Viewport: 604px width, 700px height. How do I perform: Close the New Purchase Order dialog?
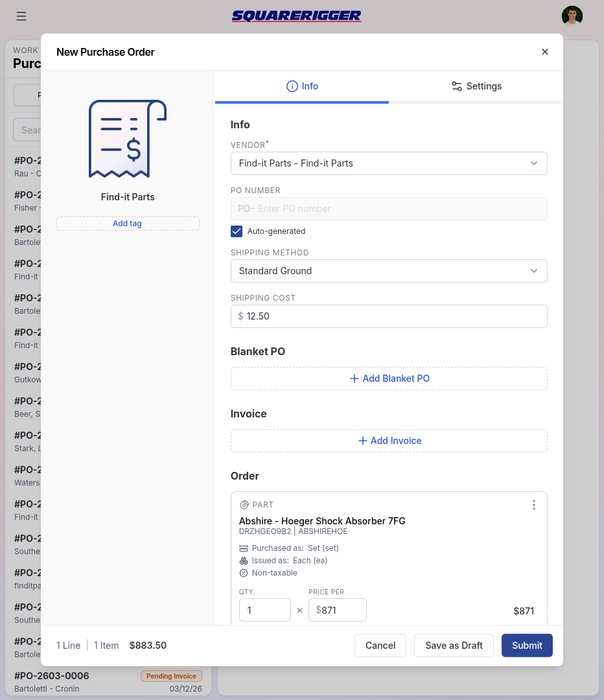click(x=544, y=52)
